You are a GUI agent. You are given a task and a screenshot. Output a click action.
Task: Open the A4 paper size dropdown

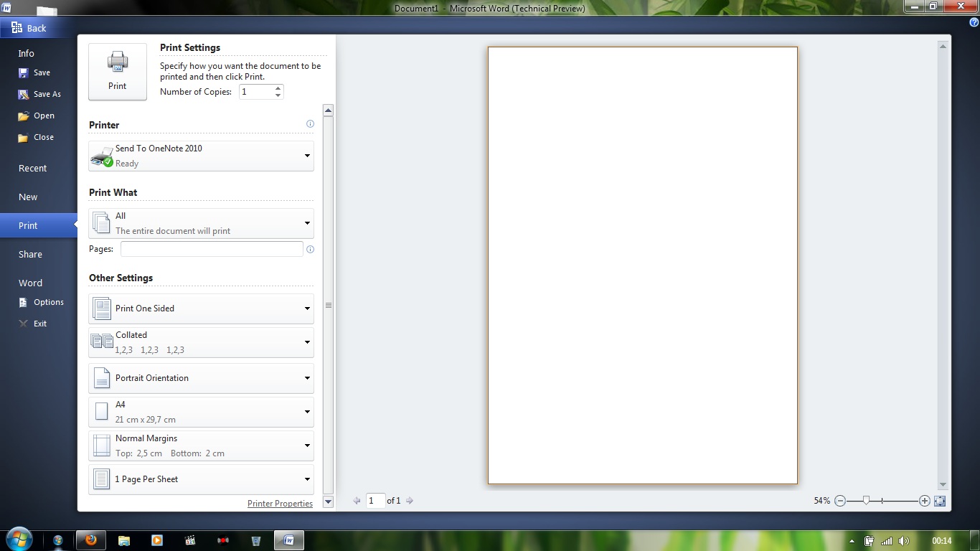click(x=201, y=412)
